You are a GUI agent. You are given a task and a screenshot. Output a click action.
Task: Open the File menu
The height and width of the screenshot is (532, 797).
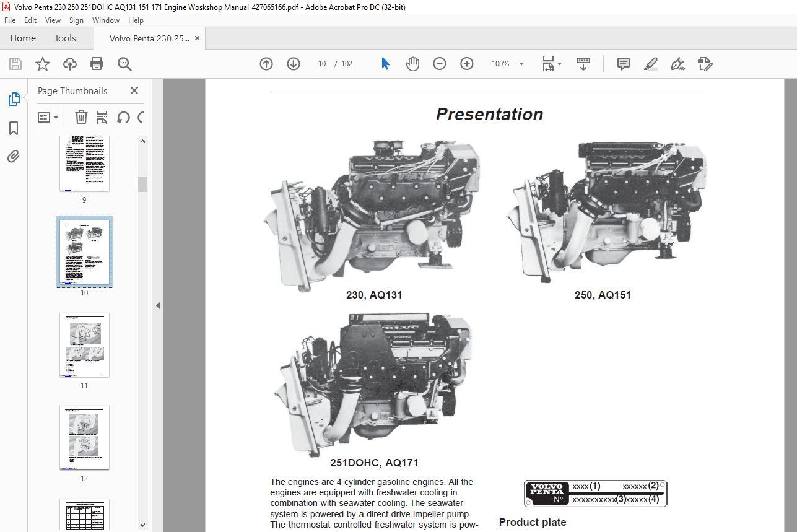click(x=10, y=20)
